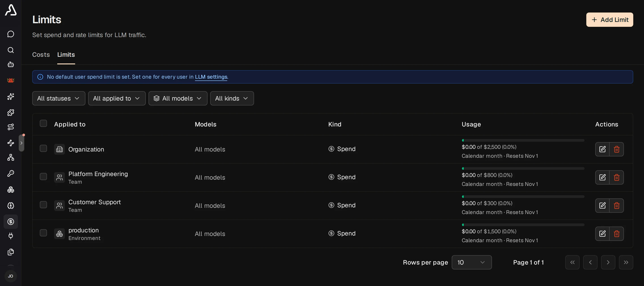
Task: Open the JO user avatar
Action: click(11, 276)
